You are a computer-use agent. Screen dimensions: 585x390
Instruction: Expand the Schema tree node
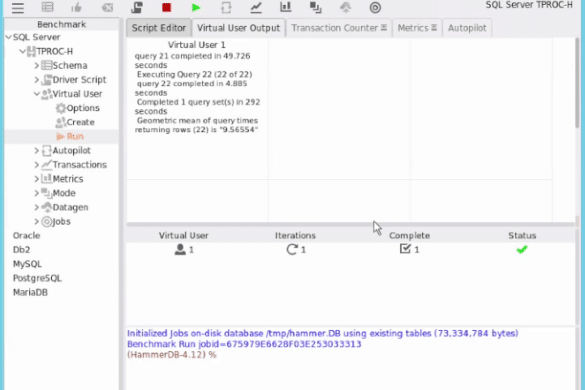point(36,65)
